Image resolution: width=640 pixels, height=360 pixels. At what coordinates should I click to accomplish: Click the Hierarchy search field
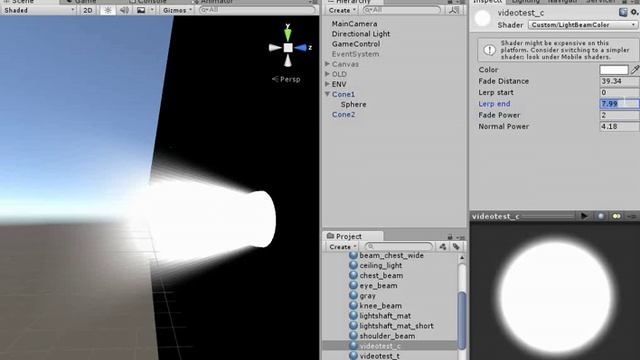(x=402, y=10)
